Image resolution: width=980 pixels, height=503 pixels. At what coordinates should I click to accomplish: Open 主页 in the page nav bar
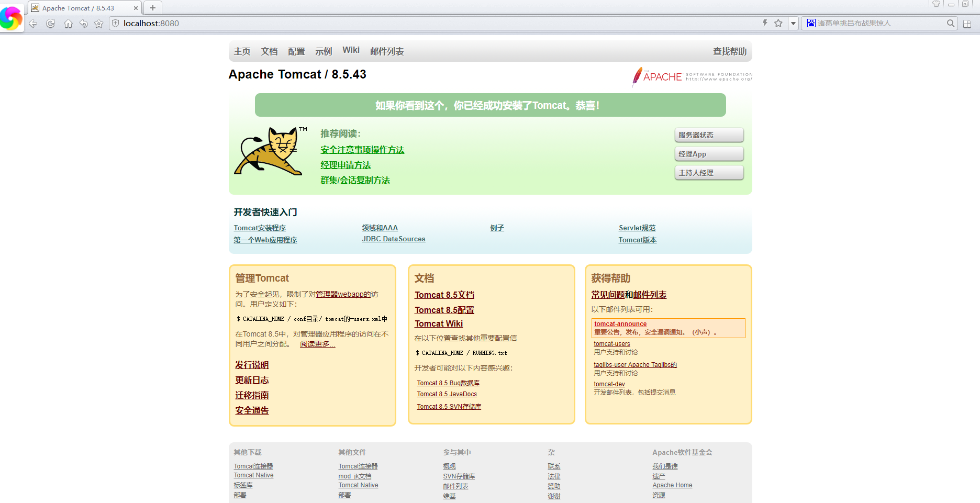(242, 51)
